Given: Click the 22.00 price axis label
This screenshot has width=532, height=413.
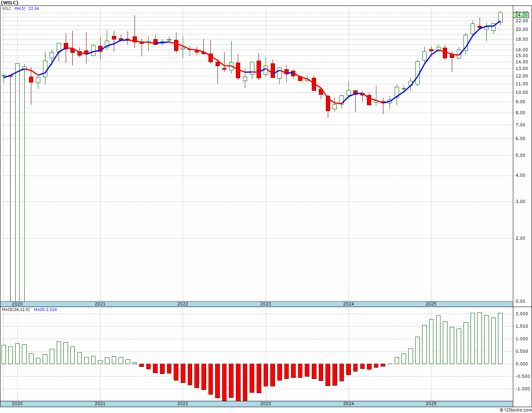Looking at the screenshot, I should click(x=522, y=21).
